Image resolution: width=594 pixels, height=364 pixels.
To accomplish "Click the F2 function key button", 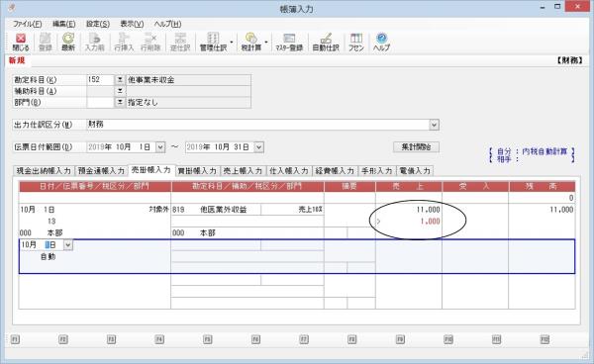I will pos(63,339).
